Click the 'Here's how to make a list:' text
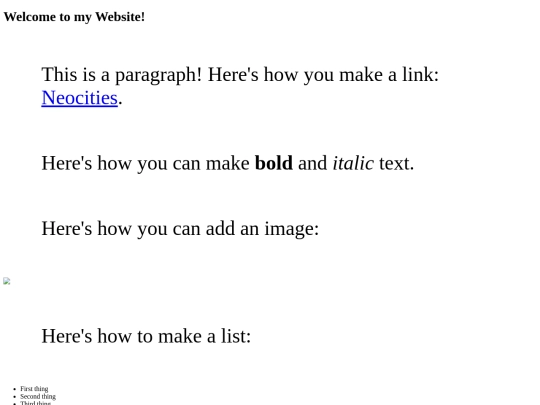The width and height of the screenshot is (540, 405). pos(146,336)
